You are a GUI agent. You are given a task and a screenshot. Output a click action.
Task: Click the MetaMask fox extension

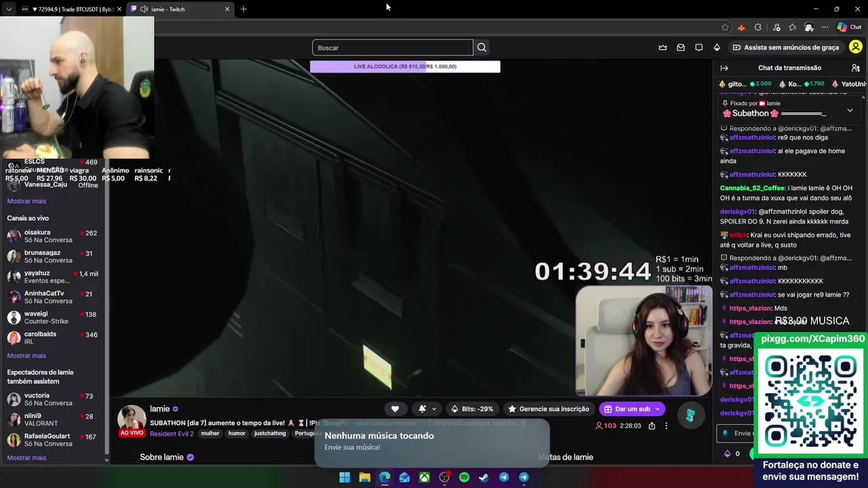[x=741, y=27]
